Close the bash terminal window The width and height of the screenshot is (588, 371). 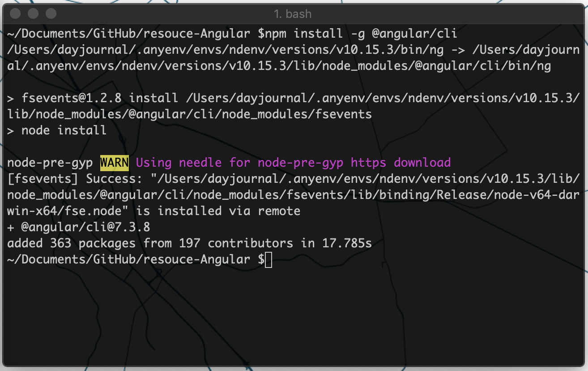click(15, 14)
